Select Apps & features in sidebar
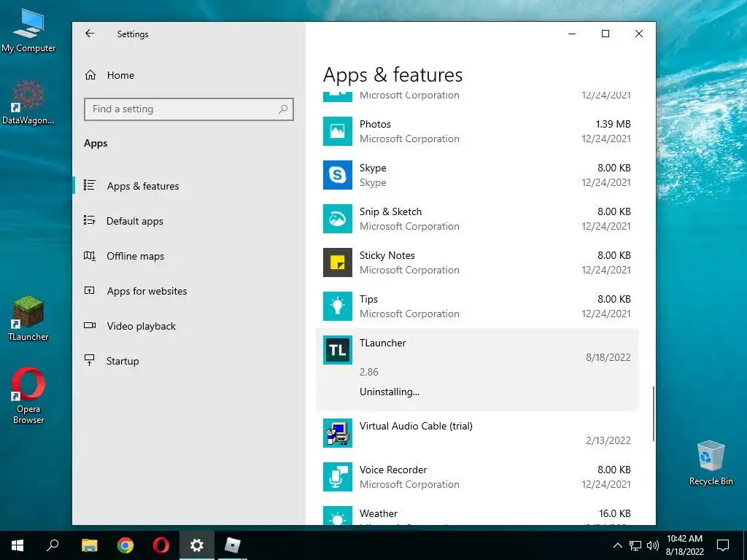747x560 pixels. coord(143,186)
